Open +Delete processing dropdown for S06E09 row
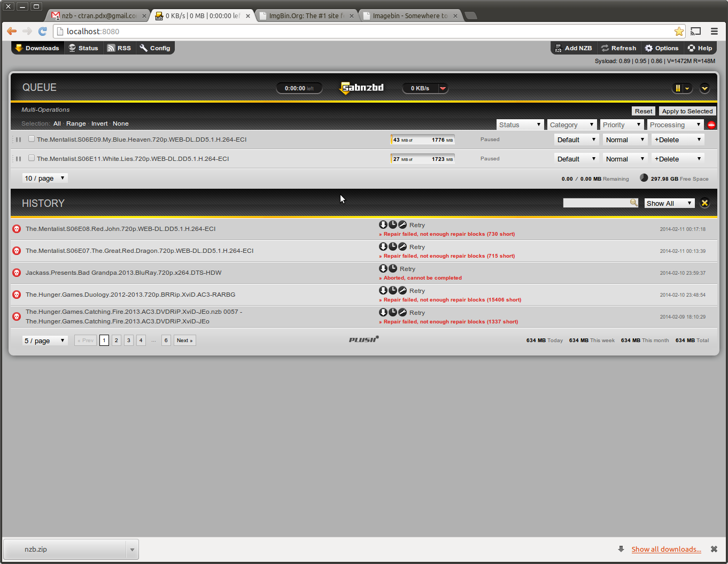Image resolution: width=728 pixels, height=564 pixels. (x=678, y=140)
